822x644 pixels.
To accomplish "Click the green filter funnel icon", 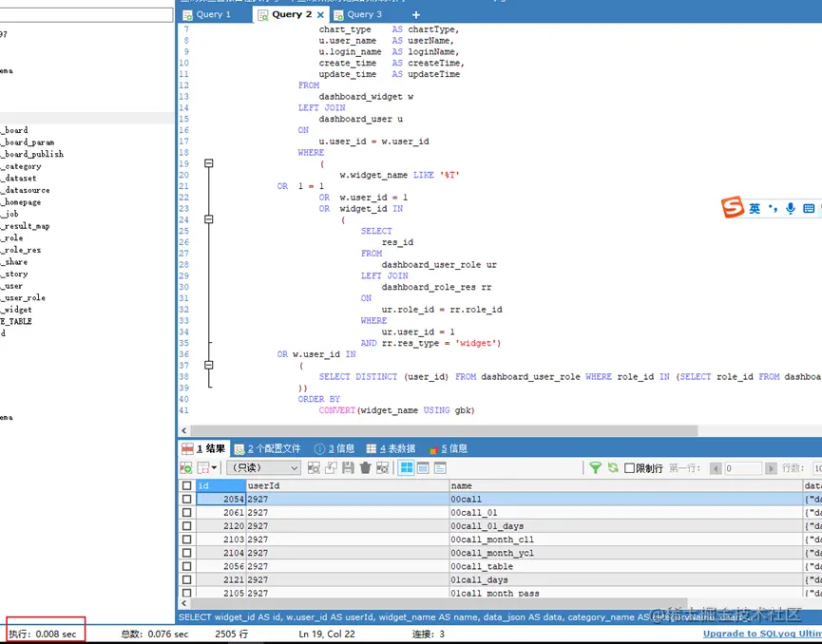I will click(595, 467).
